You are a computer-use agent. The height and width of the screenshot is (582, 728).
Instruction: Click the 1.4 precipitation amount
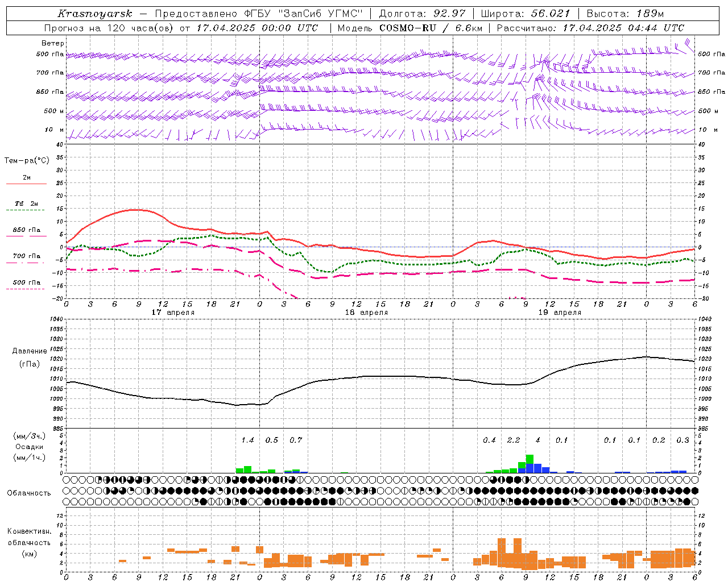[x=247, y=440]
